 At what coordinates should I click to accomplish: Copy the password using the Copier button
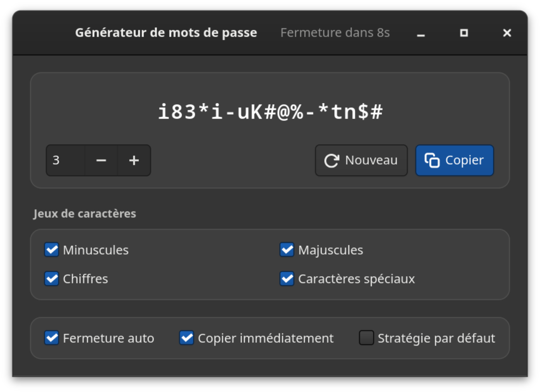[455, 160]
